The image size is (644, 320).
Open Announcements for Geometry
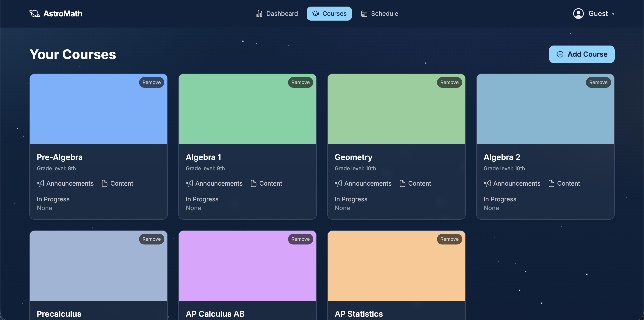363,183
